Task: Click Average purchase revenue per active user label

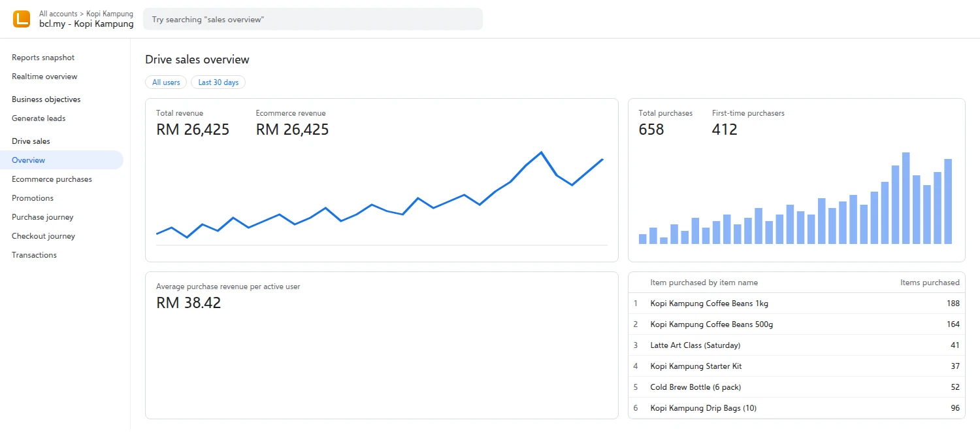Action: 228,286
